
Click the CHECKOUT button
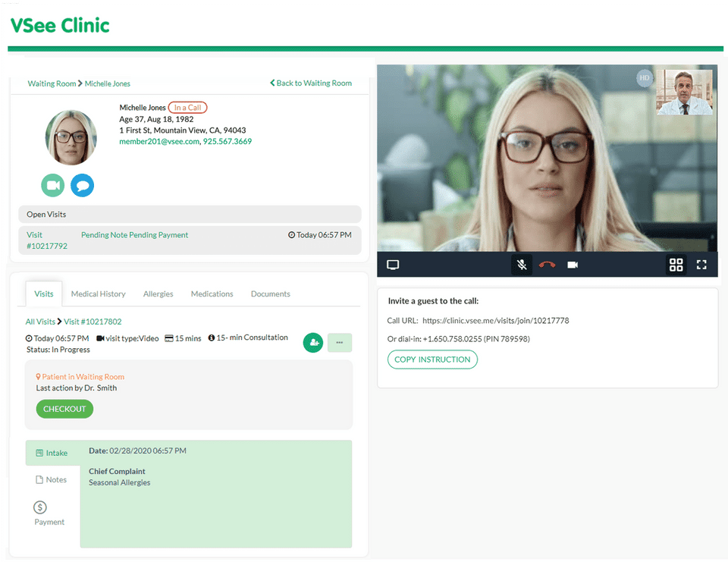click(x=64, y=409)
